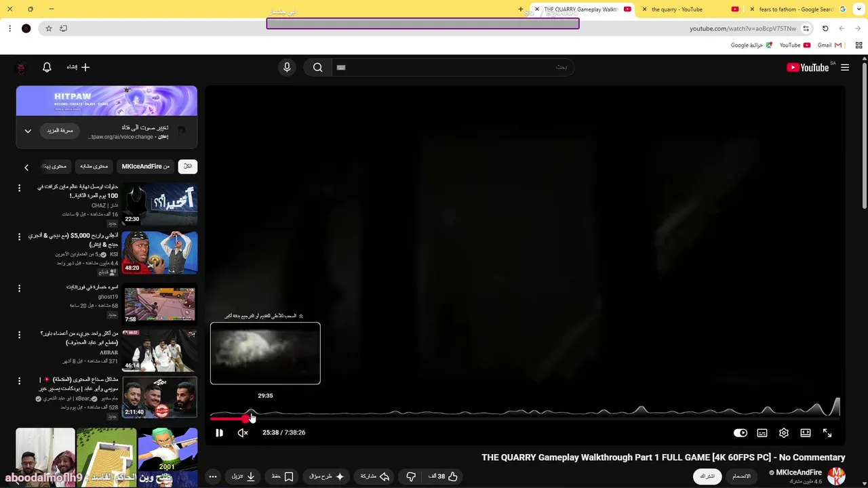Open the notifications bell

coord(47,67)
